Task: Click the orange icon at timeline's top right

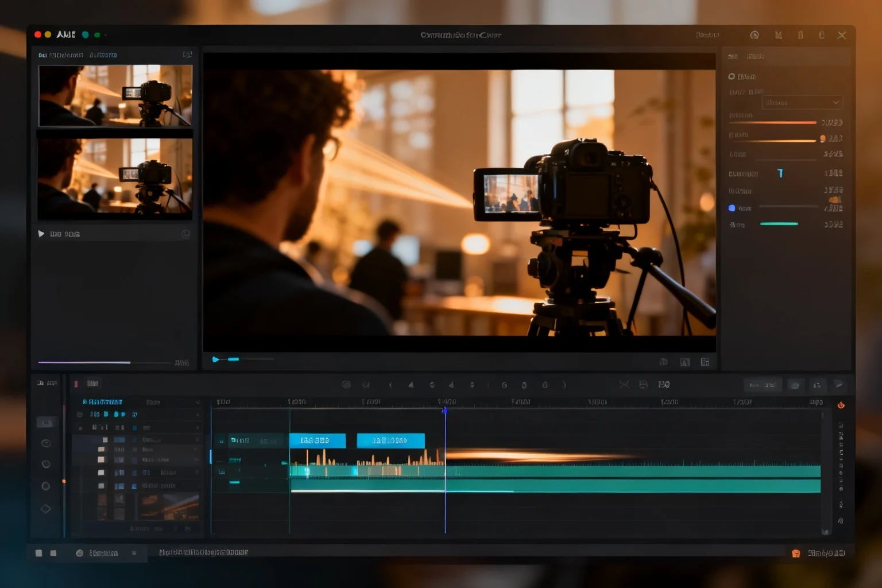Action: pos(841,405)
